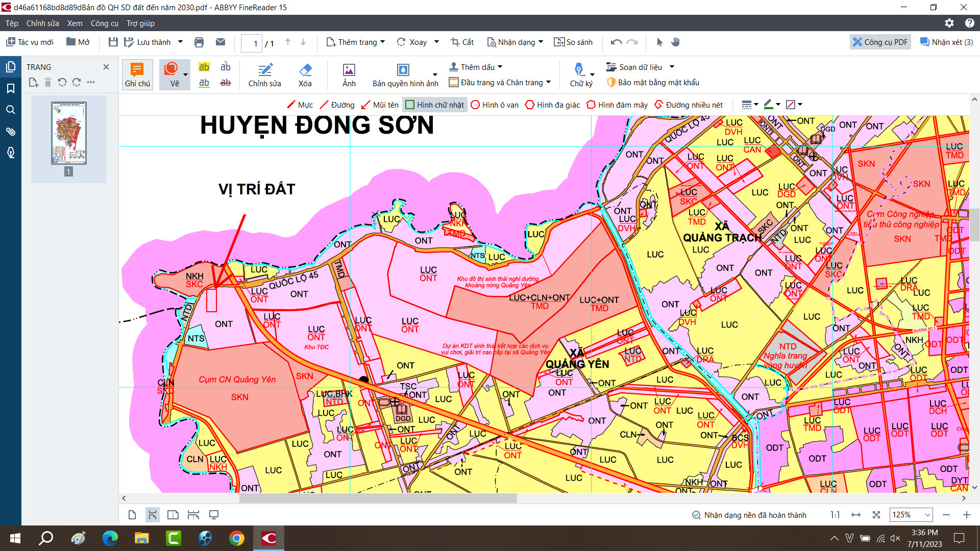Rotate page right in TRANG panel

(77, 82)
